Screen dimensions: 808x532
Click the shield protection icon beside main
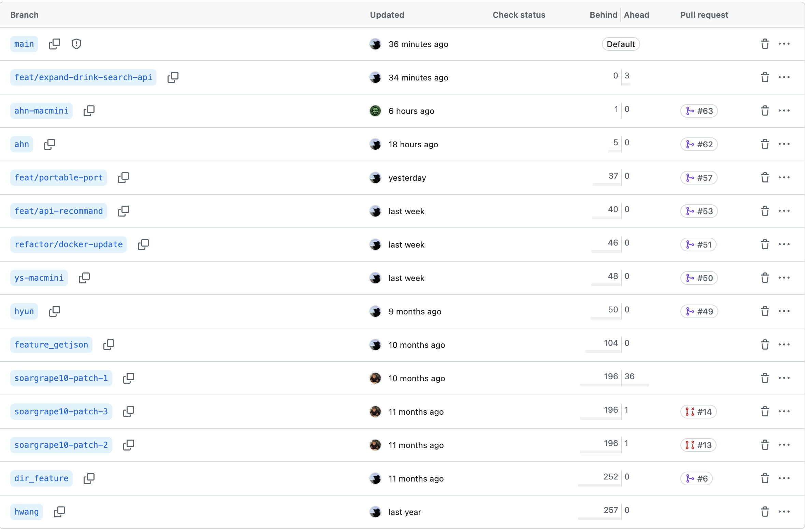point(76,44)
